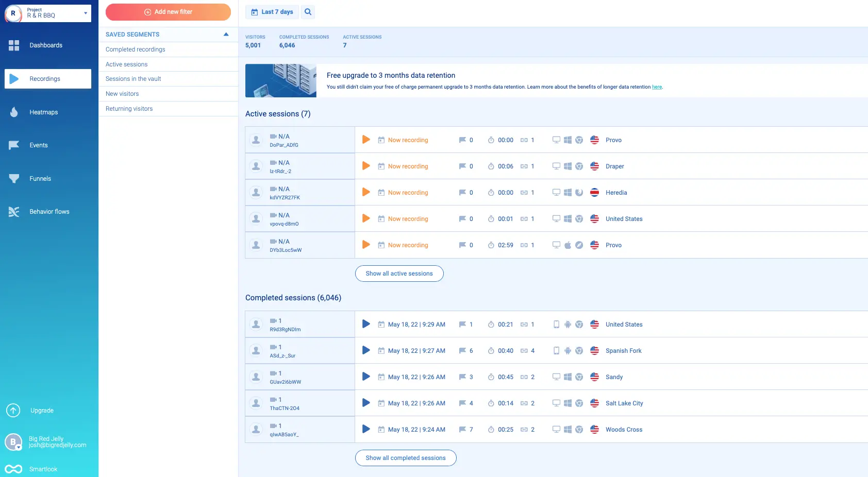Click the Smartlook logo at the bottom
Viewport: 868px width, 477px height.
(14, 469)
